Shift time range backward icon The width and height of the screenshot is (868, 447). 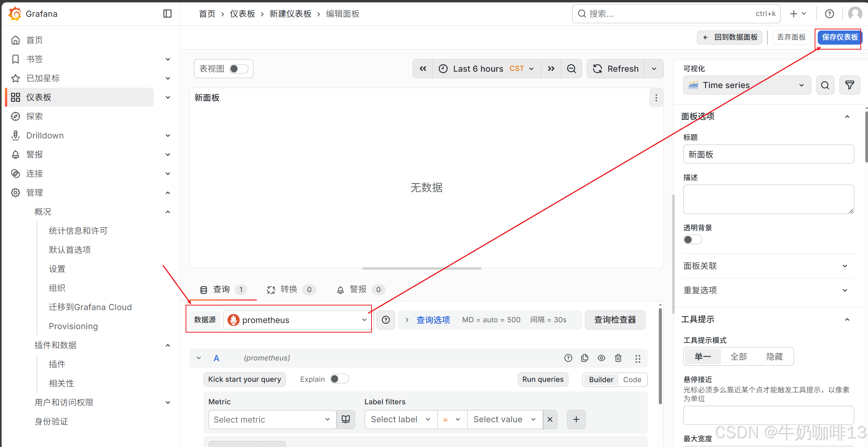point(423,69)
